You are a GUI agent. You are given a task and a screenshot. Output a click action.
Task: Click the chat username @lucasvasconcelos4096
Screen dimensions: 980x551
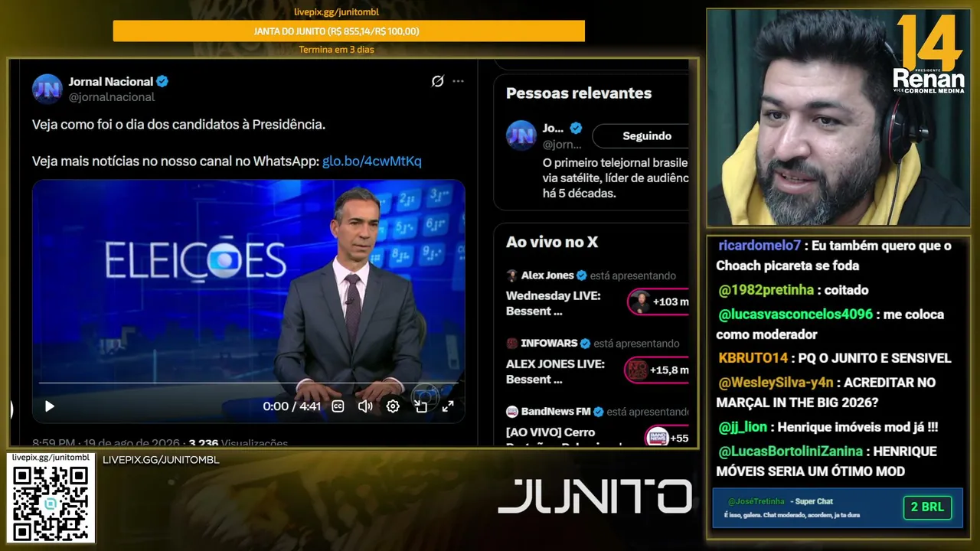(795, 315)
